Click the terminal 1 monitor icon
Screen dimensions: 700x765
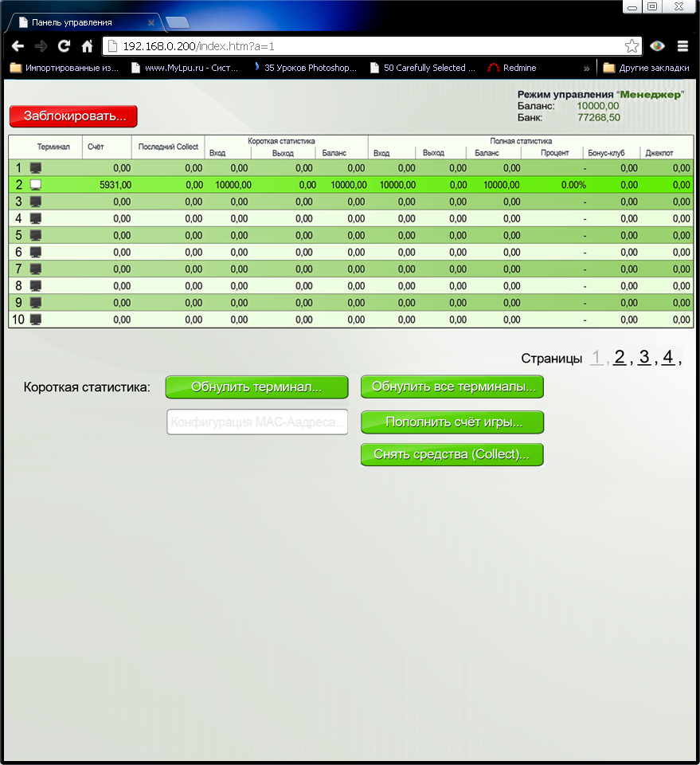click(x=36, y=168)
